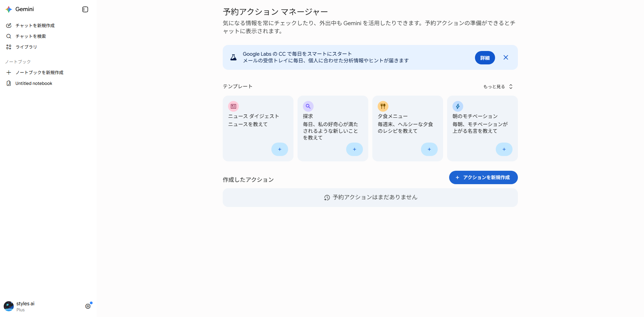Click the 夕食メニュー fork-knife icon

383,106
